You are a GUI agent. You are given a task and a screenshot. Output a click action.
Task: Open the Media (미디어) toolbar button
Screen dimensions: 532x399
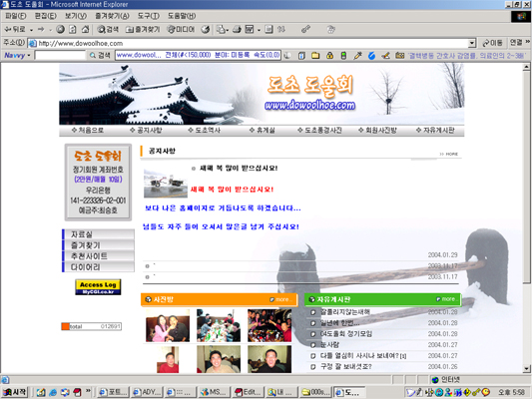pyautogui.click(x=181, y=30)
